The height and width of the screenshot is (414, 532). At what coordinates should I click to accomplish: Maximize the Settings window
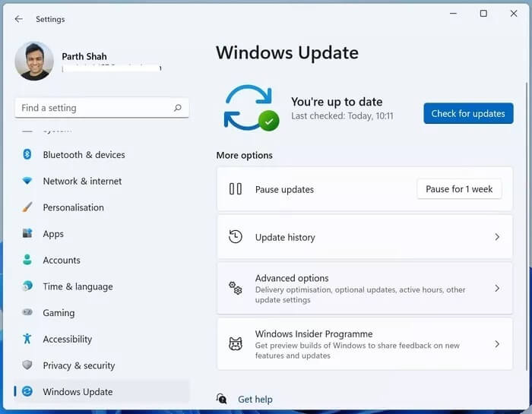(483, 13)
